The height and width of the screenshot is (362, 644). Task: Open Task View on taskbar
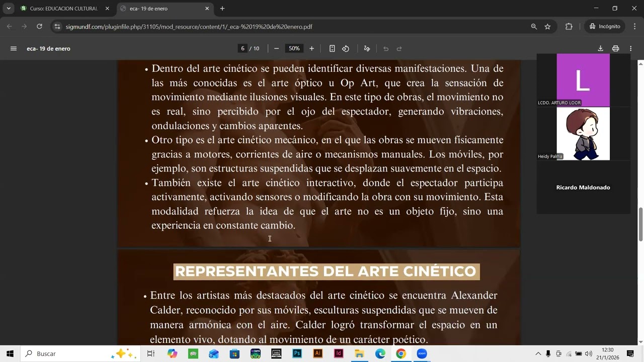click(x=150, y=353)
